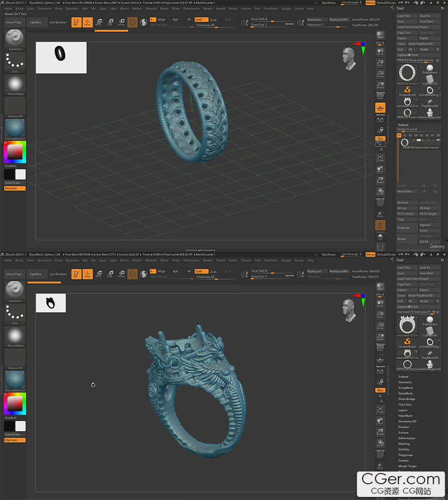Click the AAHalf icon in top window
Screen dimensions: 448x500
click(x=380, y=85)
